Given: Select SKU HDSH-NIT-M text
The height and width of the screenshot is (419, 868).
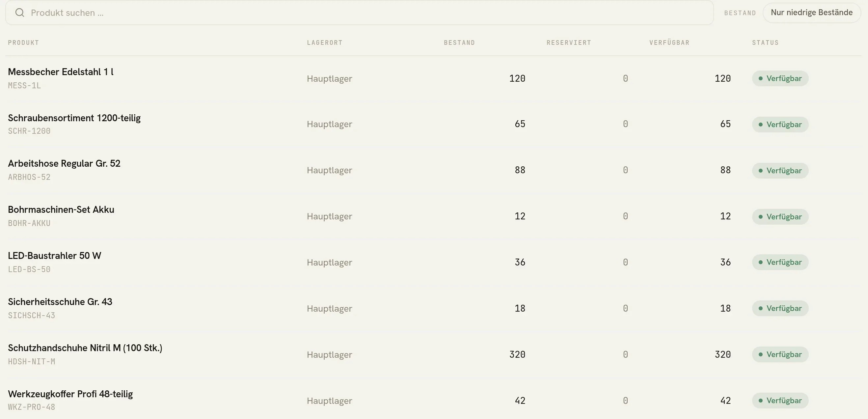Looking at the screenshot, I should point(32,362).
